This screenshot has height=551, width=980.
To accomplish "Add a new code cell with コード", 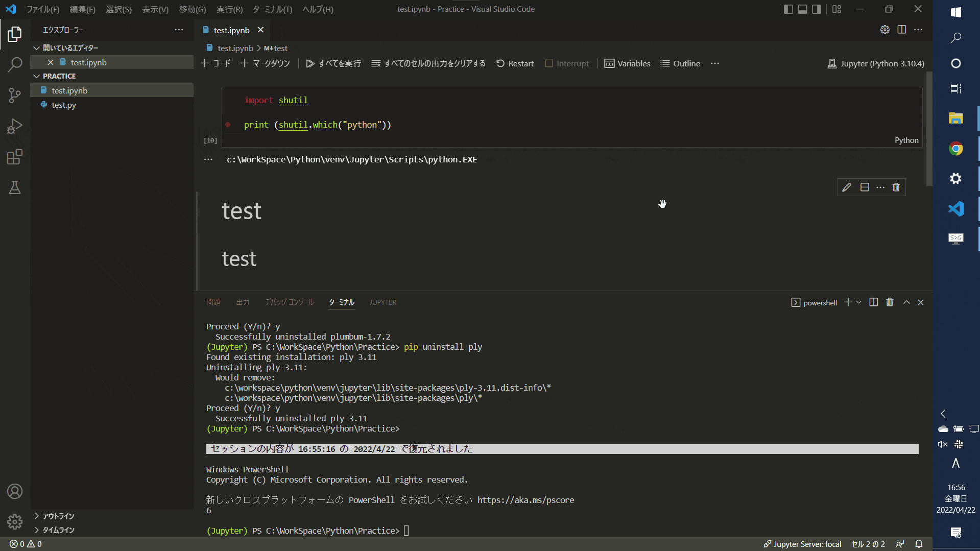I will pos(216,63).
